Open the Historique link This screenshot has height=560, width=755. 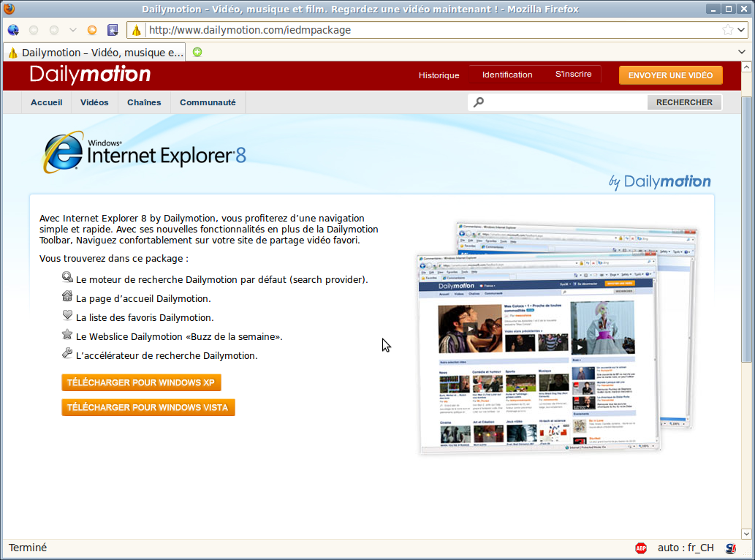pos(439,75)
